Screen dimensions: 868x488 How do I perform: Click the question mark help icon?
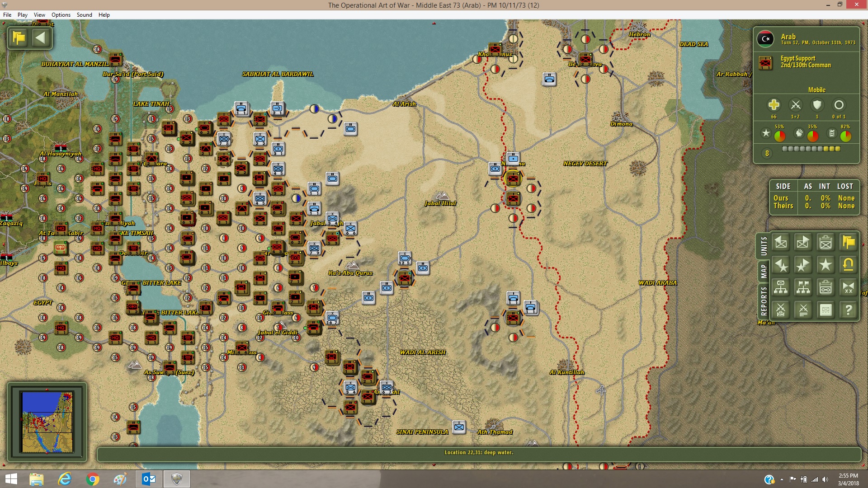click(x=848, y=310)
